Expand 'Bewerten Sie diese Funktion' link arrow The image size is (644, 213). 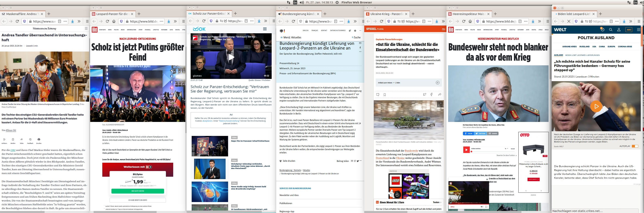[x=516, y=155]
